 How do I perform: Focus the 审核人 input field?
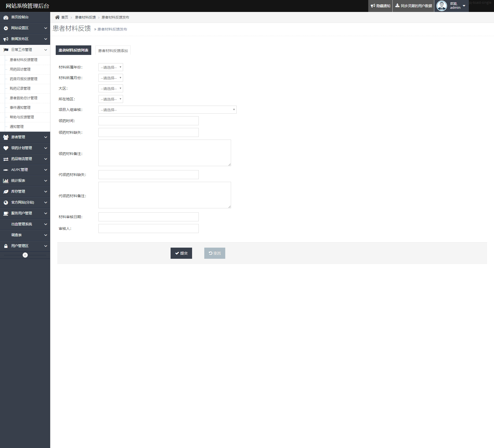[149, 229]
